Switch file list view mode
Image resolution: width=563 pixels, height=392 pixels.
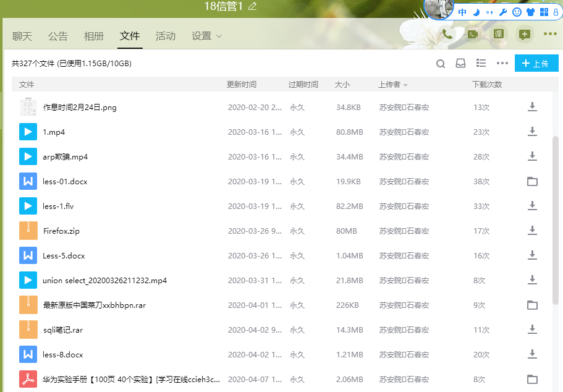481,64
